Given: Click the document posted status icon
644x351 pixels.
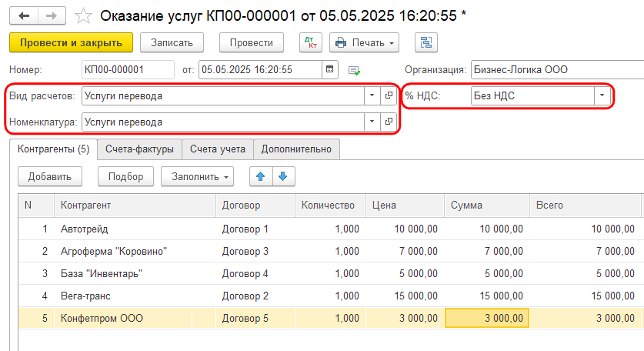Looking at the screenshot, I should [354, 70].
